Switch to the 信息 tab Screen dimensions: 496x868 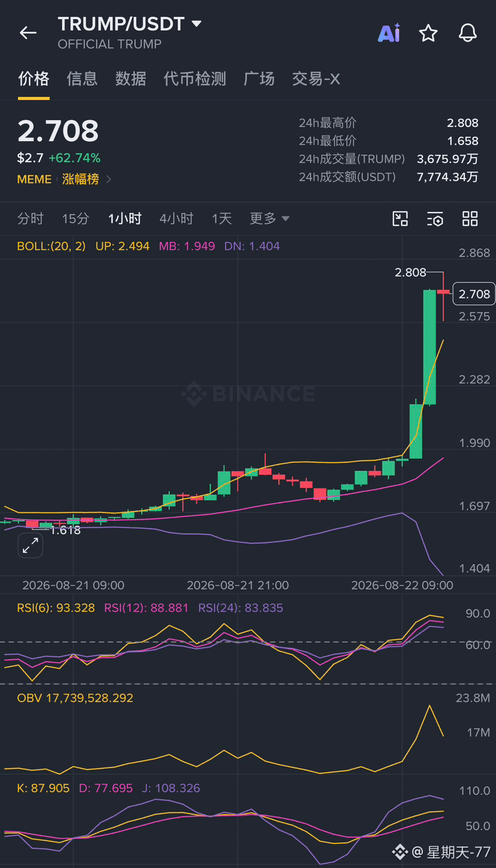pos(82,78)
